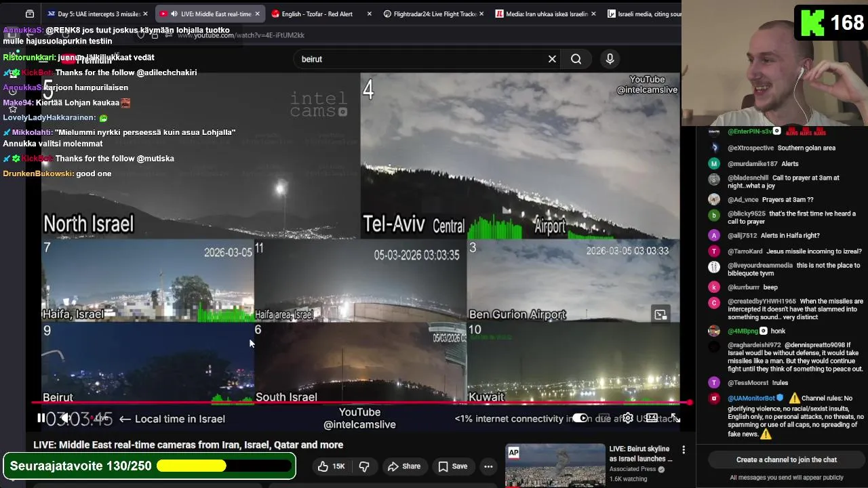868x488 pixels.
Task: Click @4MBpng username in live chat
Action: click(x=743, y=331)
